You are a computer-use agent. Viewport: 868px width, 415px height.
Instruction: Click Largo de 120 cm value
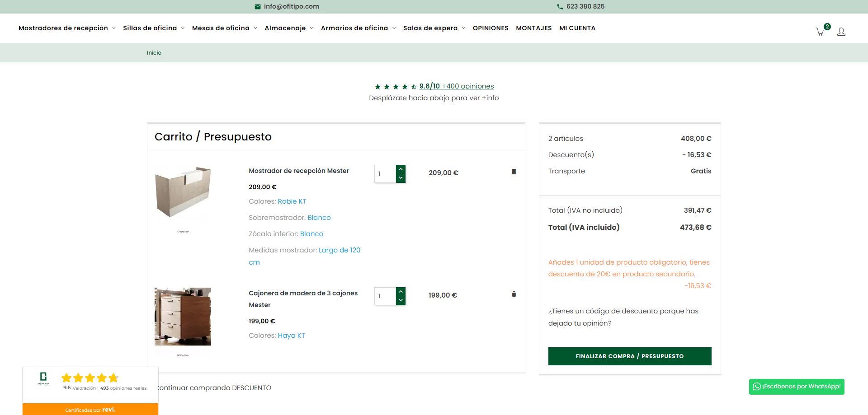click(x=305, y=256)
